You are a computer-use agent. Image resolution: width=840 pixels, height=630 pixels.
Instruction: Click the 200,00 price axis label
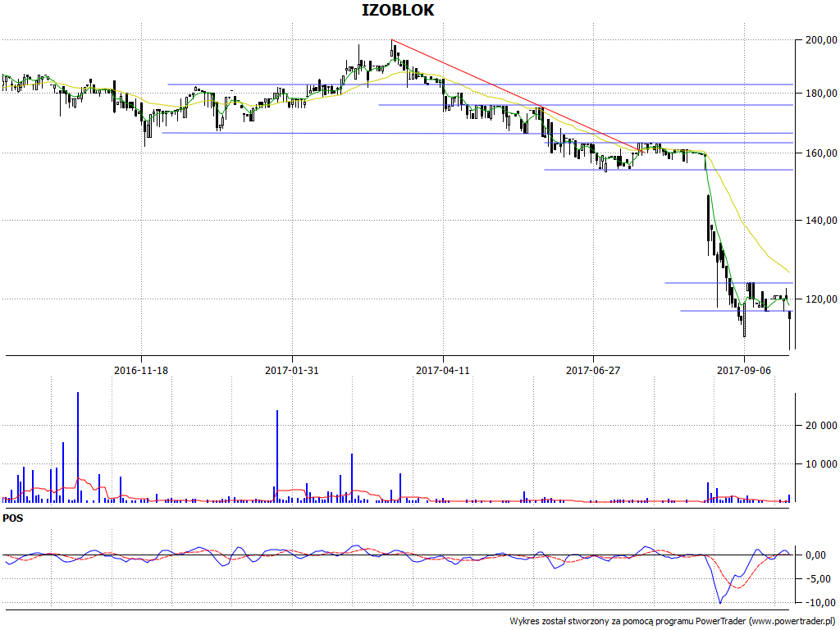click(820, 39)
